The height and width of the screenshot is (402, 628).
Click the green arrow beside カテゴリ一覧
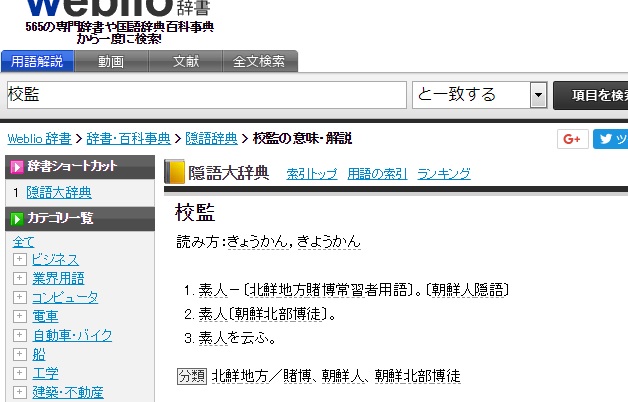[17, 218]
